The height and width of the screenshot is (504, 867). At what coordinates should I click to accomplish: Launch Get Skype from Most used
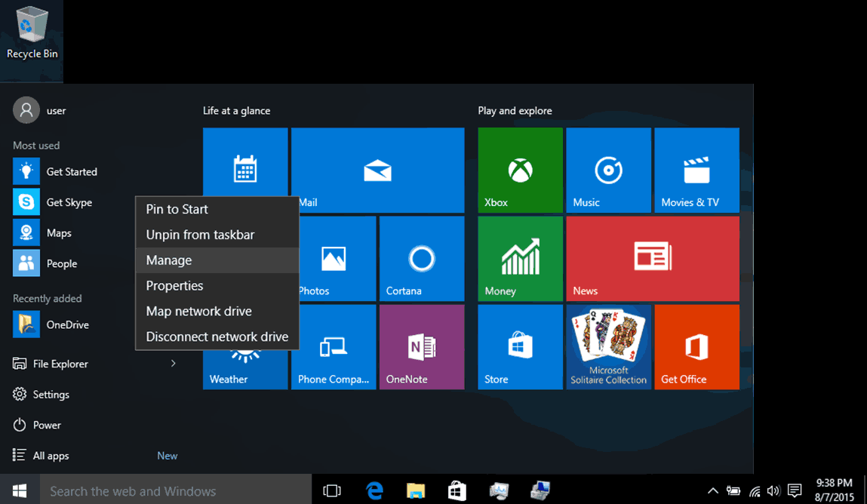(53, 202)
